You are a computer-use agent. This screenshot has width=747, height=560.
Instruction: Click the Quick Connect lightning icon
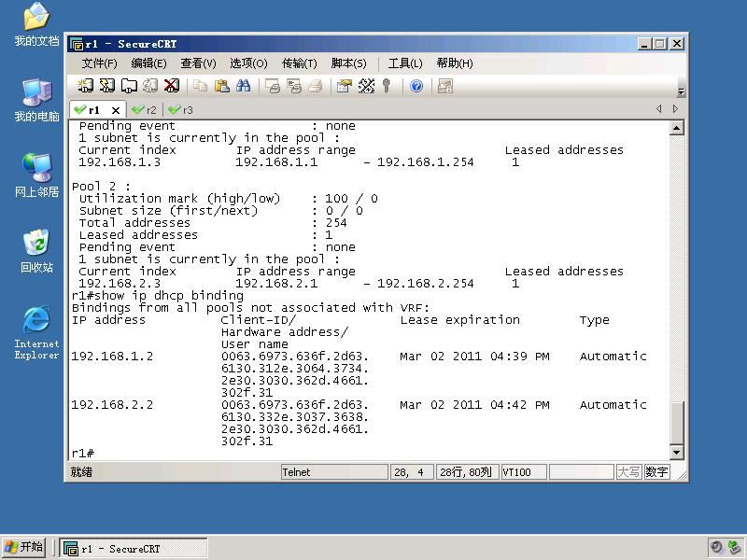click(106, 86)
